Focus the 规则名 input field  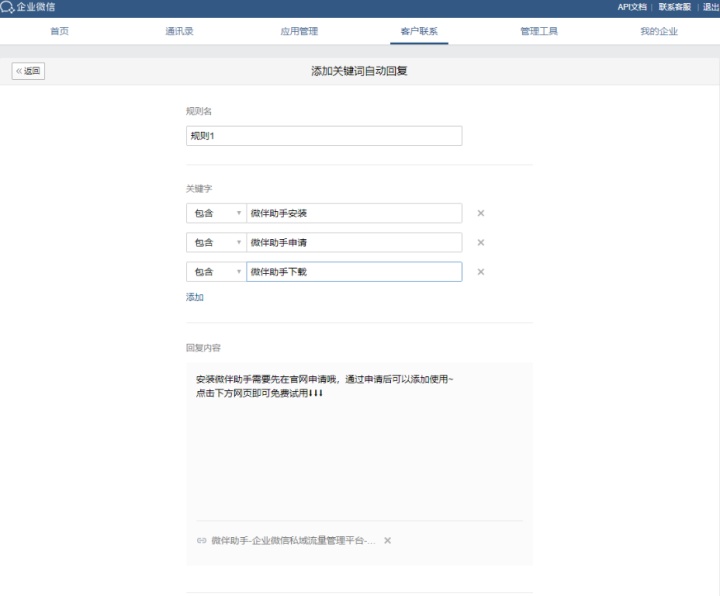324,136
